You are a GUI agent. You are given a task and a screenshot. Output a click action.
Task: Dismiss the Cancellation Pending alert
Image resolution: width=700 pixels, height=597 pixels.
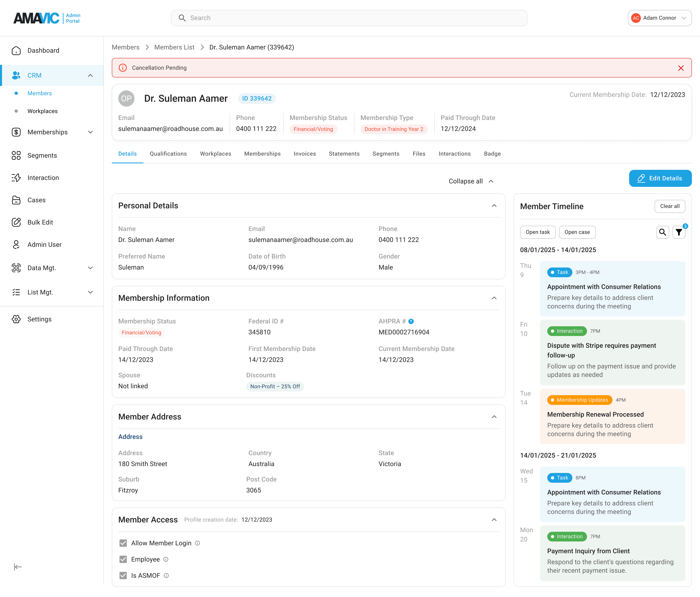(681, 68)
